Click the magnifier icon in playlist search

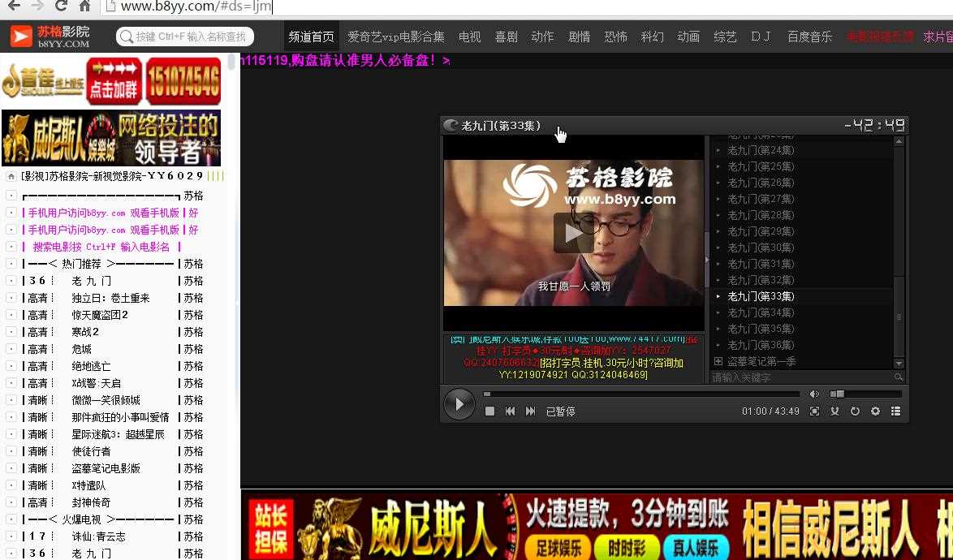tap(899, 377)
